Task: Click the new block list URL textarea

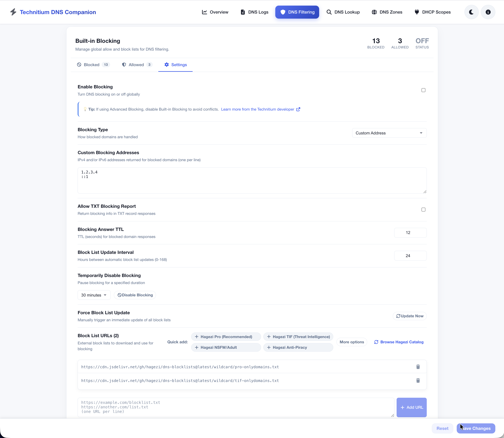Action: [x=234, y=407]
